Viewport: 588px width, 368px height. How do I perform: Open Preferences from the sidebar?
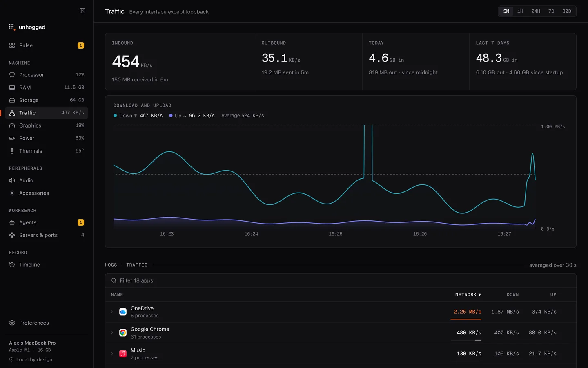pyautogui.click(x=47, y=323)
